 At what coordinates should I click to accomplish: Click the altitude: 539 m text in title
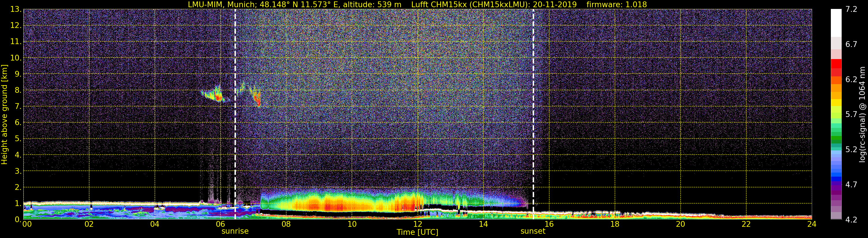(372, 4)
